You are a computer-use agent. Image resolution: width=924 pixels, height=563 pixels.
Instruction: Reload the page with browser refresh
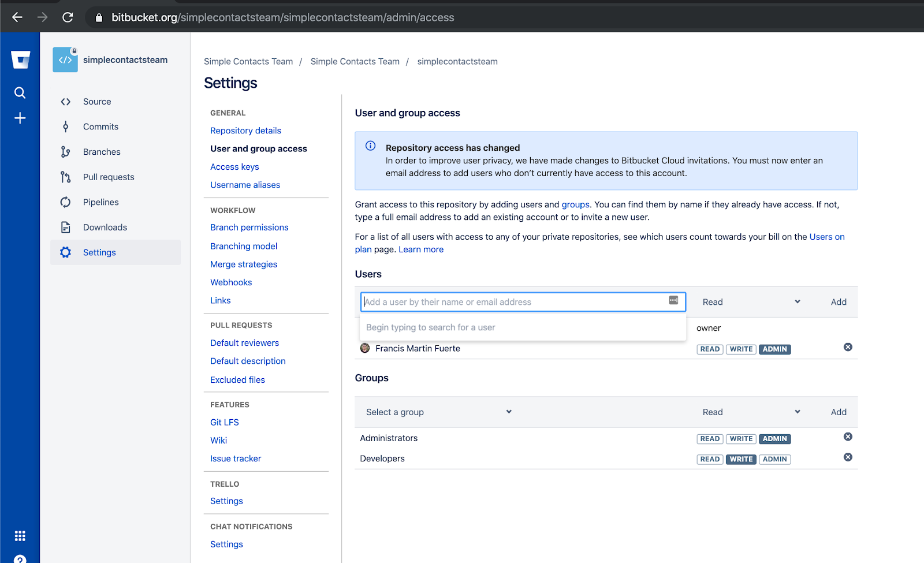click(x=68, y=17)
